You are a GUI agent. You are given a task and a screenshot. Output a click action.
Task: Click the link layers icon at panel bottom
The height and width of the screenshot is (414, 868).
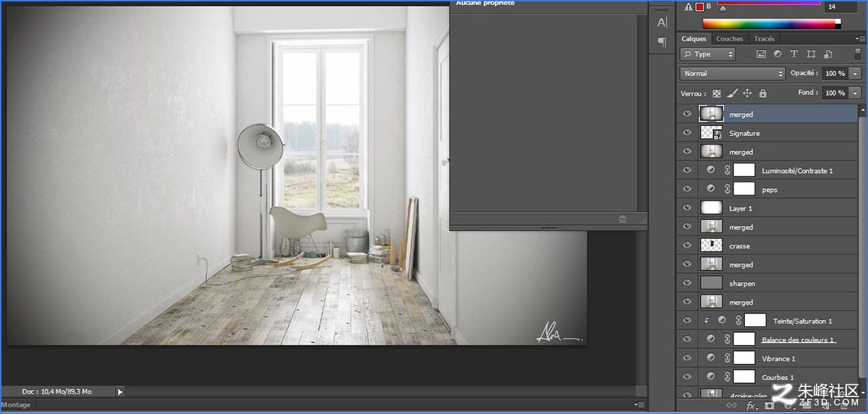(731, 405)
